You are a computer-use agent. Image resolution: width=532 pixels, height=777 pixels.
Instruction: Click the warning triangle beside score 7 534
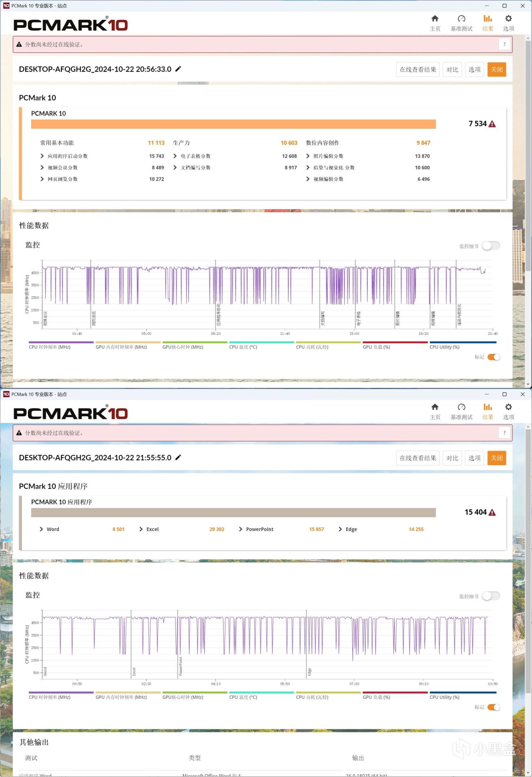[x=492, y=124]
